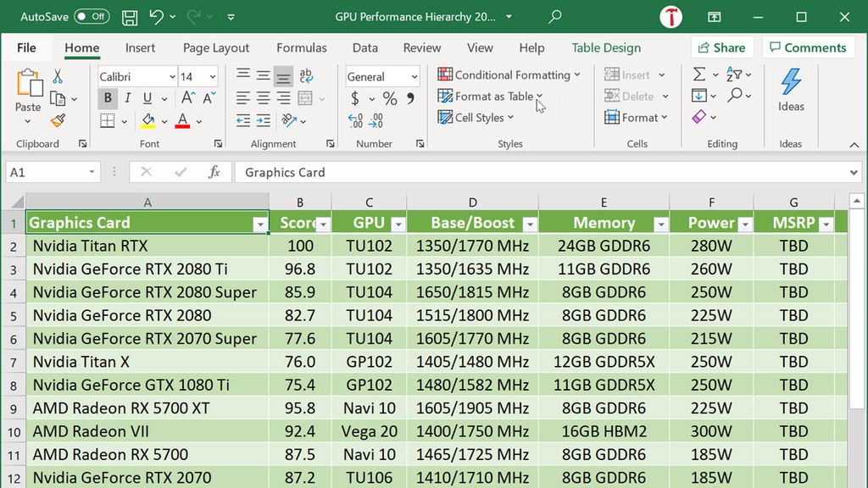The image size is (868, 488).
Task: Open the Comments panel
Action: [808, 47]
